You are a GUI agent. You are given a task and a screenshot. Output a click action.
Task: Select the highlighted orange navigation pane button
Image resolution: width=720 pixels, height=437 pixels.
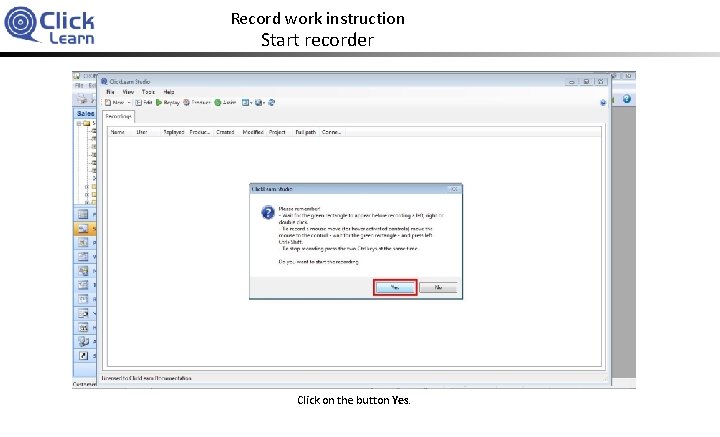click(x=84, y=228)
